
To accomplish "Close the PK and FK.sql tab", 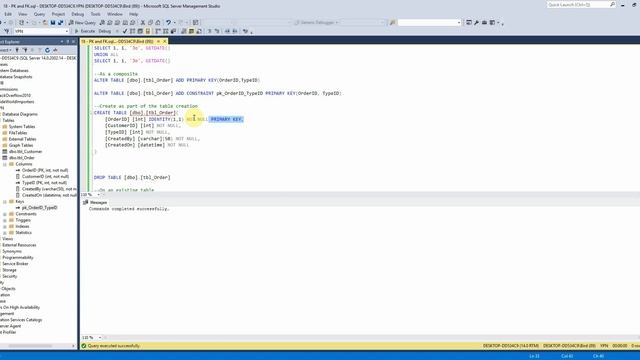I will pyautogui.click(x=165, y=41).
